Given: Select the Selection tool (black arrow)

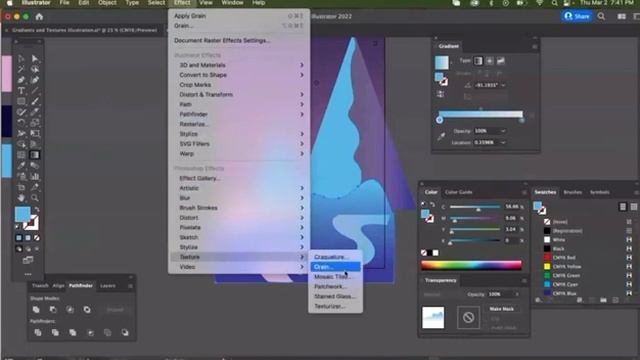Looking at the screenshot, I should (21, 59).
